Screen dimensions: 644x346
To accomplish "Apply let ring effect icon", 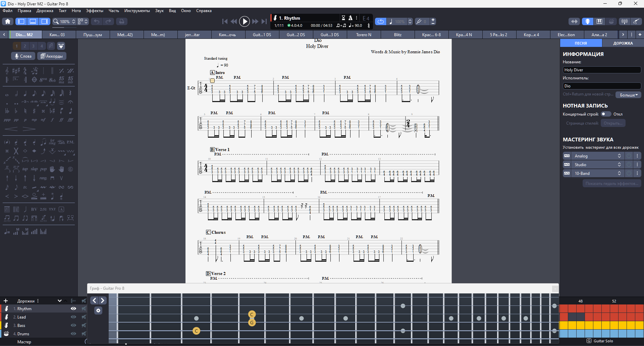I will (52, 142).
